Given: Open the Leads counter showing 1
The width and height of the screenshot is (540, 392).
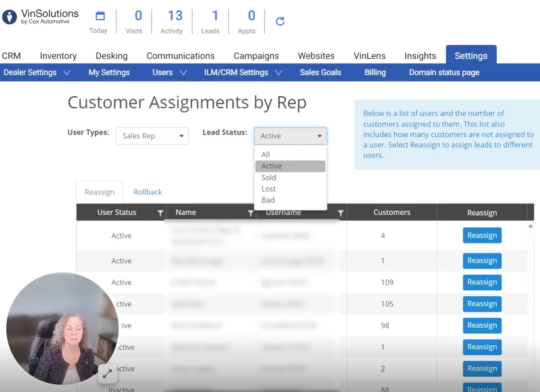Looking at the screenshot, I should click(x=210, y=22).
